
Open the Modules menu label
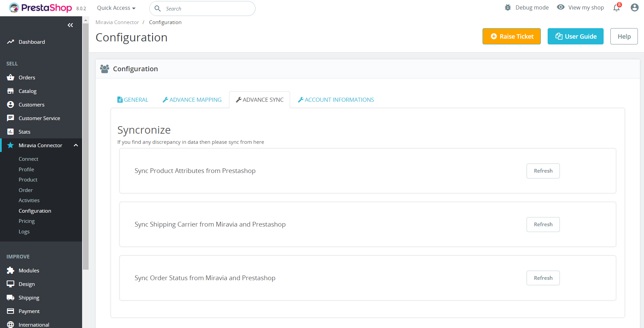[29, 270]
